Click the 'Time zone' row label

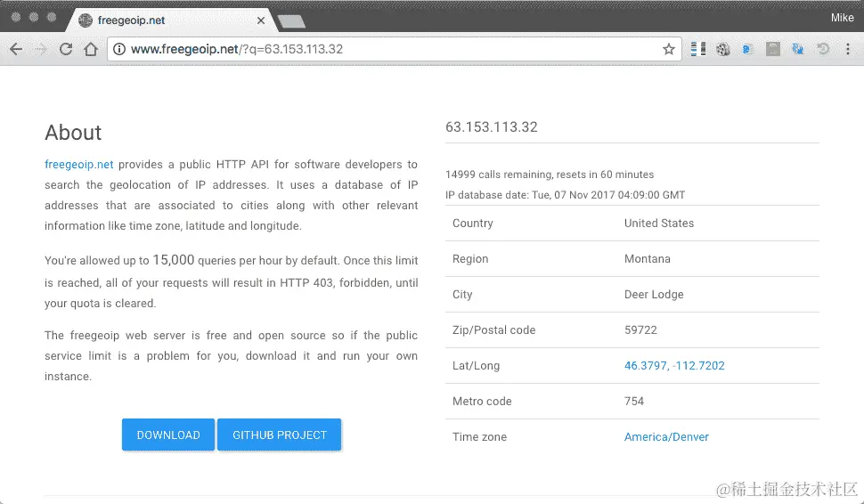(479, 437)
